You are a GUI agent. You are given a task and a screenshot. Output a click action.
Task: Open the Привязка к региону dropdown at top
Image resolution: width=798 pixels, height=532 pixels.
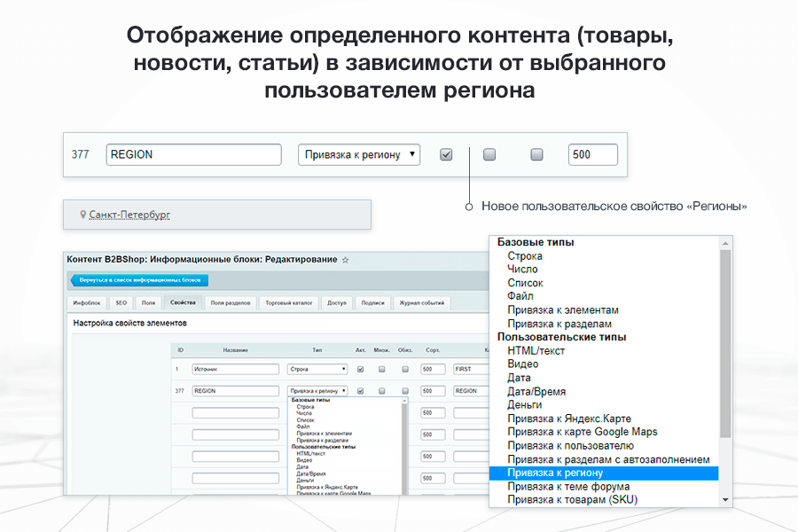pyautogui.click(x=358, y=154)
